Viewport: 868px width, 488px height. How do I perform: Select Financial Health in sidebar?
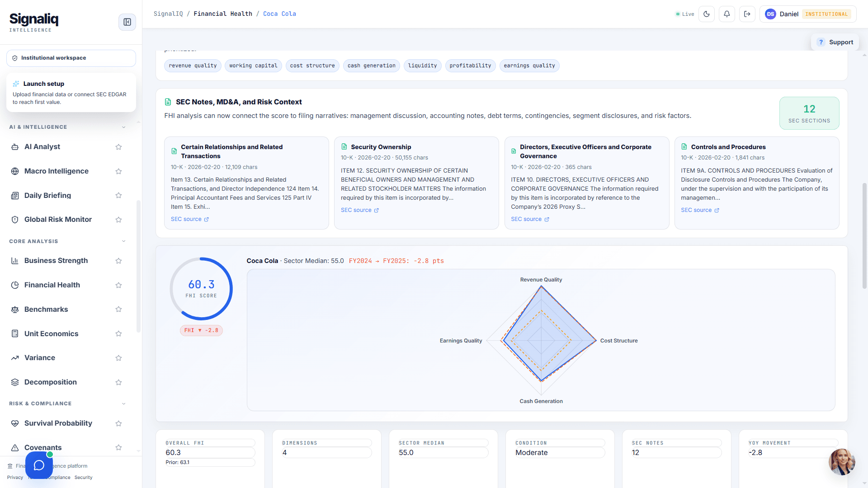pos(52,285)
